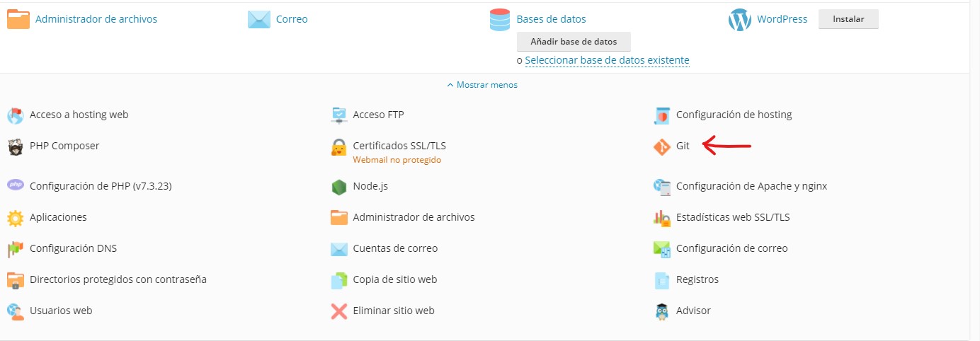The width and height of the screenshot is (980, 341).
Task: Open the WordPress logo icon
Action: [x=739, y=20]
